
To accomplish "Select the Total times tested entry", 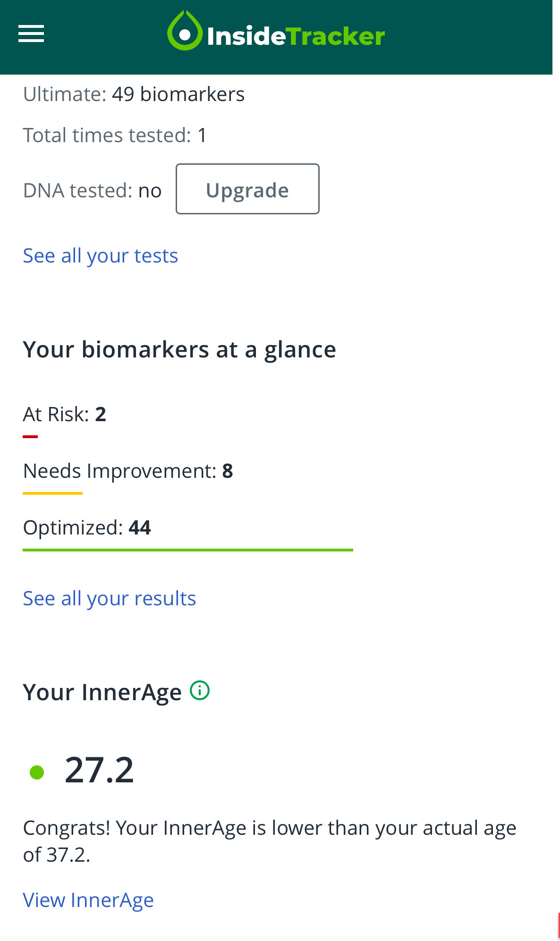I will pyautogui.click(x=115, y=135).
